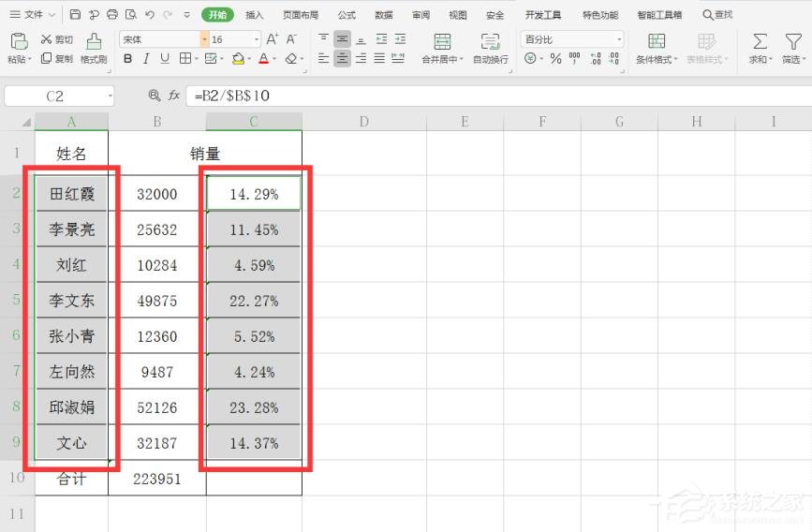Image resolution: width=812 pixels, height=532 pixels.
Task: Click the insert function fx icon
Action: point(172,96)
